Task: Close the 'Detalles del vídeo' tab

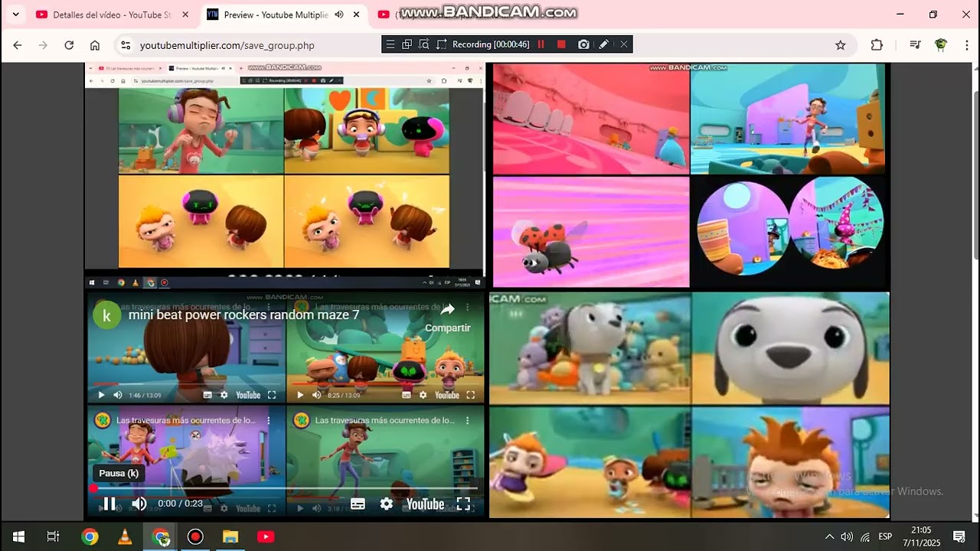Action: 185,15
